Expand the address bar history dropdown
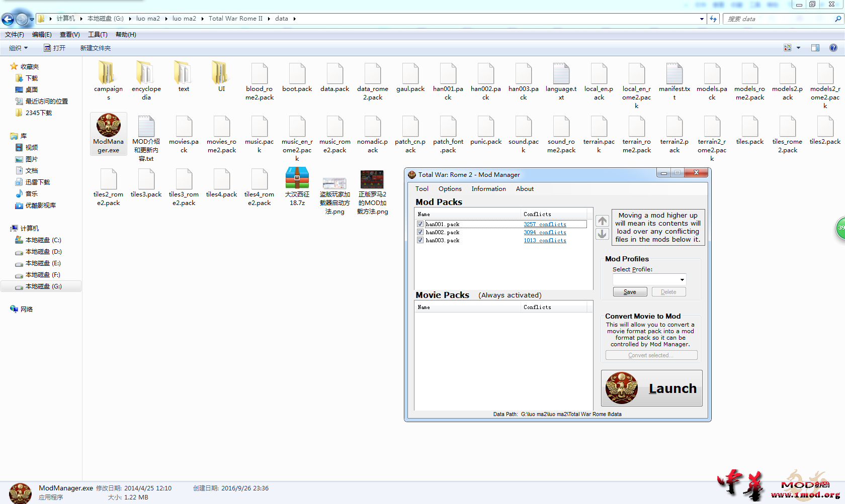This screenshot has width=845, height=504. 702,19
